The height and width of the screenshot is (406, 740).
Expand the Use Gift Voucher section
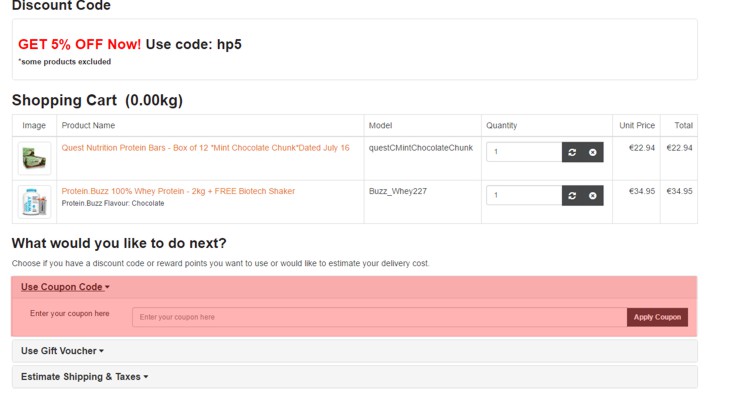click(x=62, y=351)
